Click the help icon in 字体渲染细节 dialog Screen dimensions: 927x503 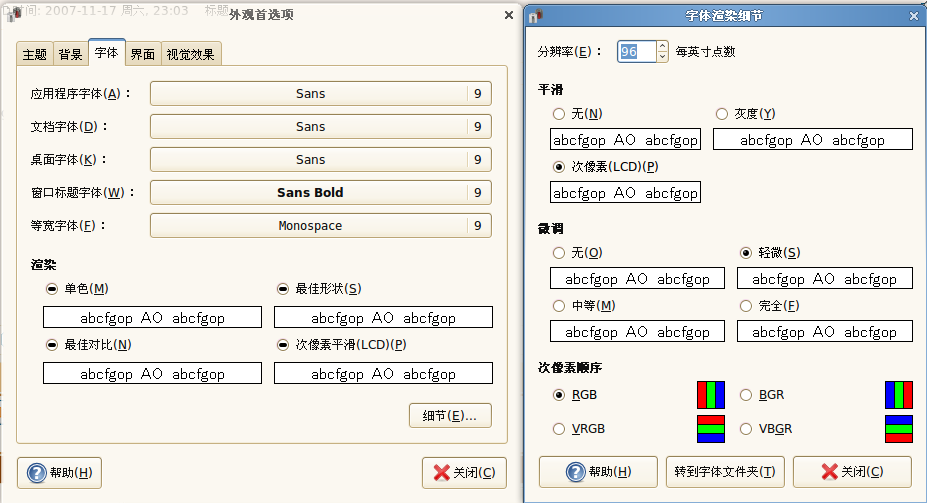tap(576, 472)
